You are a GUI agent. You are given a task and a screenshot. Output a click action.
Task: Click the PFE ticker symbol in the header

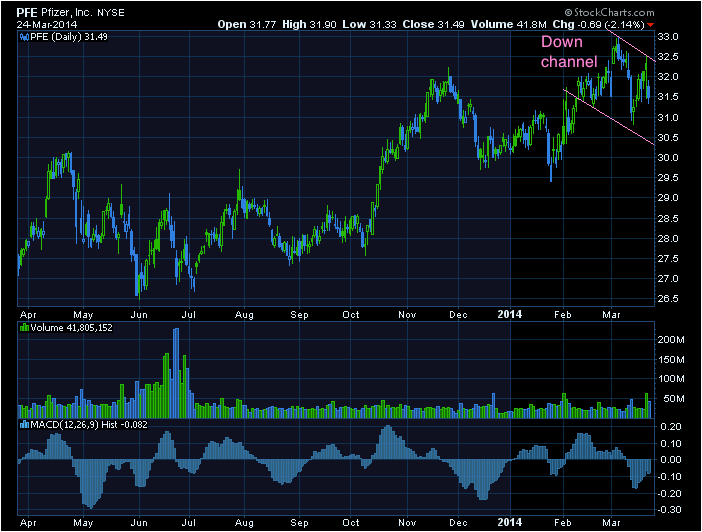(x=27, y=13)
